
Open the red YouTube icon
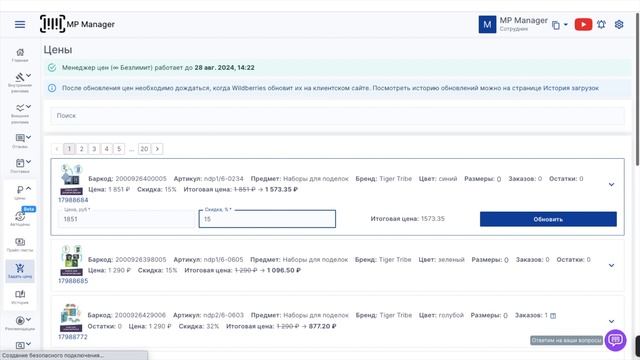point(583,24)
